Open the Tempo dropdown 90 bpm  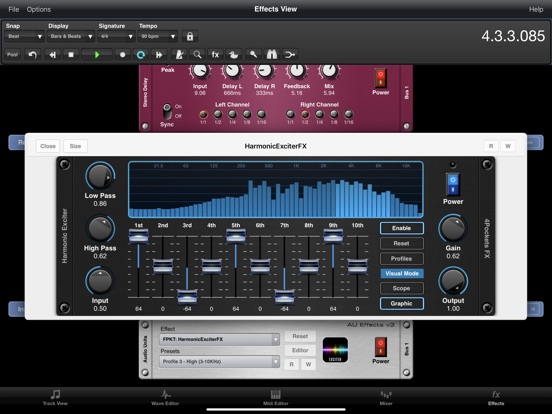tap(157, 36)
